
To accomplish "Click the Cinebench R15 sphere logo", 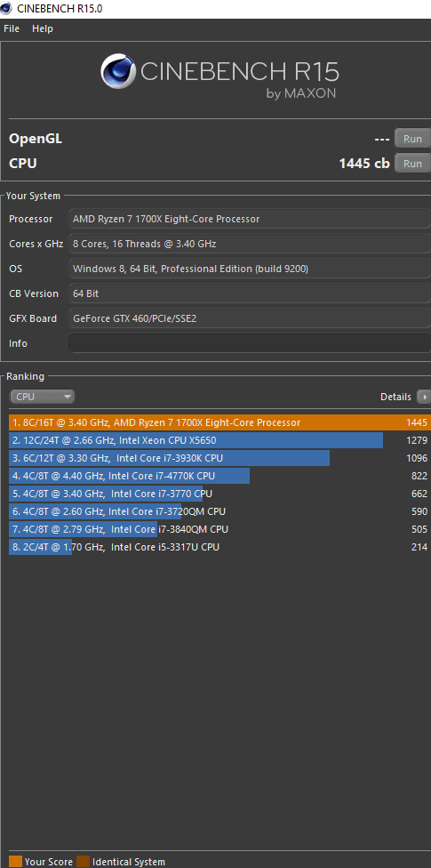I will point(118,71).
